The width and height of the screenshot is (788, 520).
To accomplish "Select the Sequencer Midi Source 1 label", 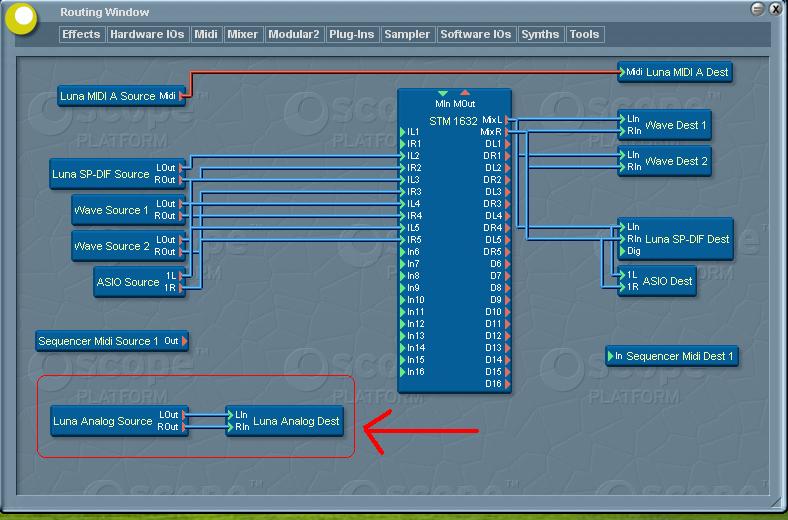I will (98, 341).
